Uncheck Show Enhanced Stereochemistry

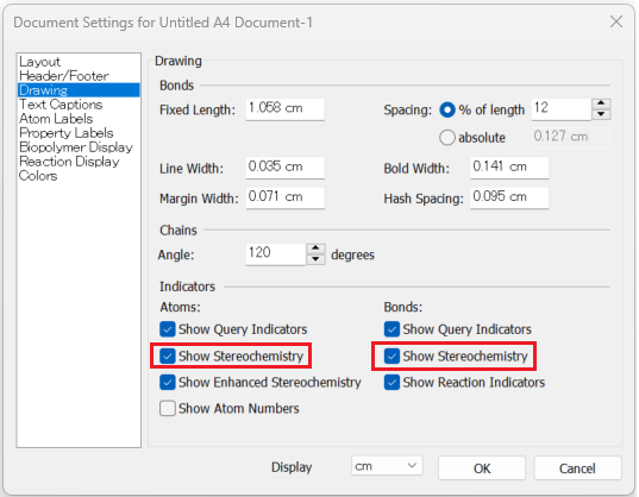coord(168,382)
